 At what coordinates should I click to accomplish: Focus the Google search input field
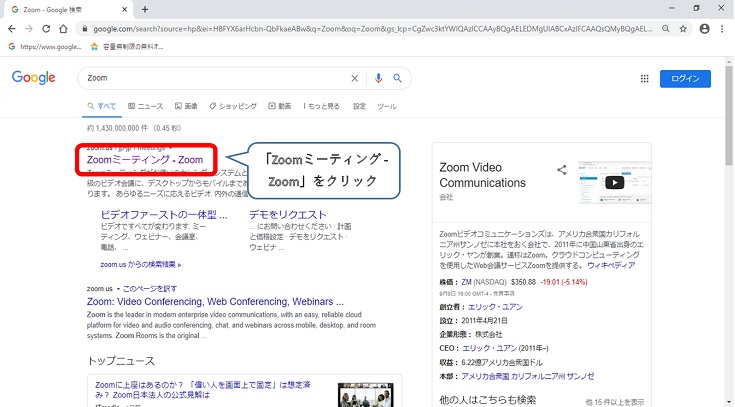(216, 78)
